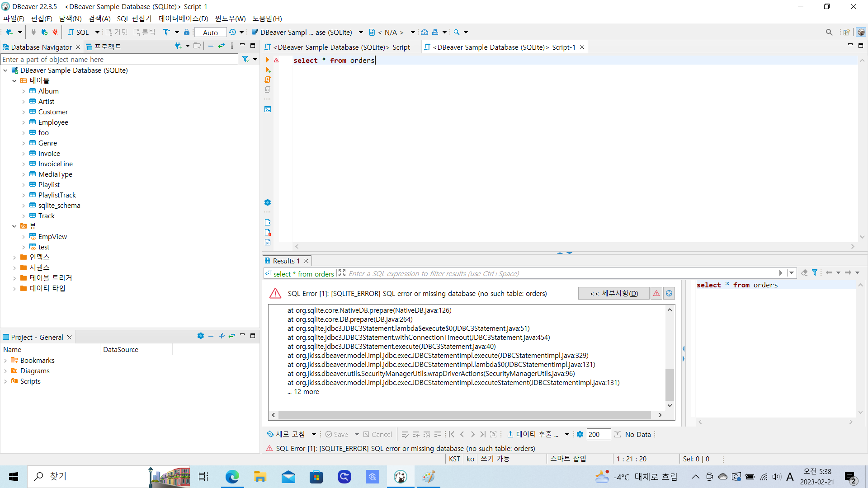Viewport: 868px width, 488px height.
Task: Open File Explorer from the taskbar
Action: [260, 477]
